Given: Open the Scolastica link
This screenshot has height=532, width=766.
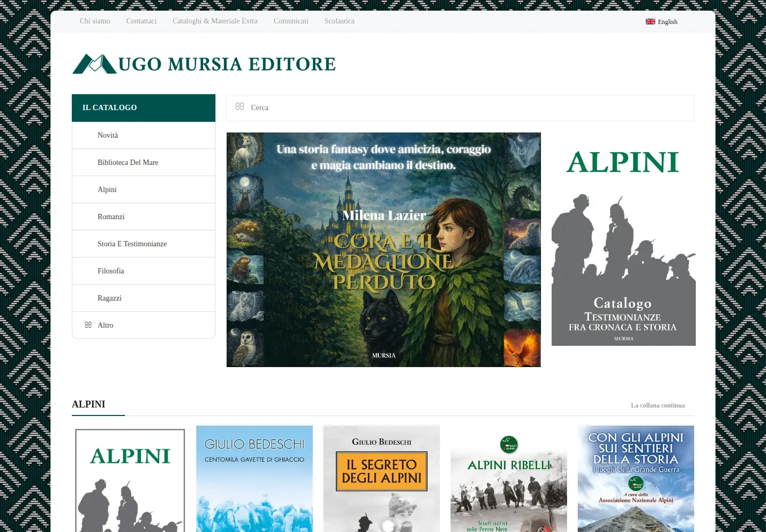Looking at the screenshot, I should click(x=339, y=21).
